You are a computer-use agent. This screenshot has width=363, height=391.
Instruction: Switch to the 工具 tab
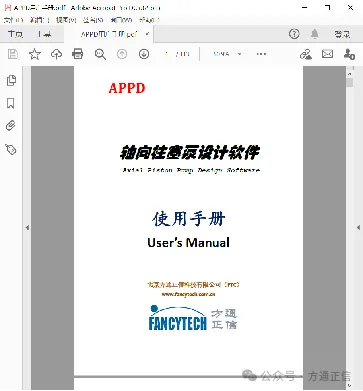44,34
